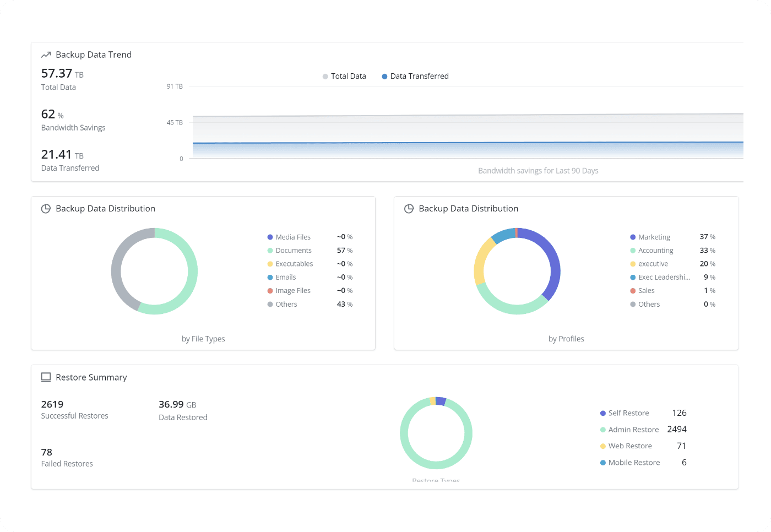The height and width of the screenshot is (532, 771).
Task: Click the Marketing legend color dot
Action: pyautogui.click(x=632, y=237)
